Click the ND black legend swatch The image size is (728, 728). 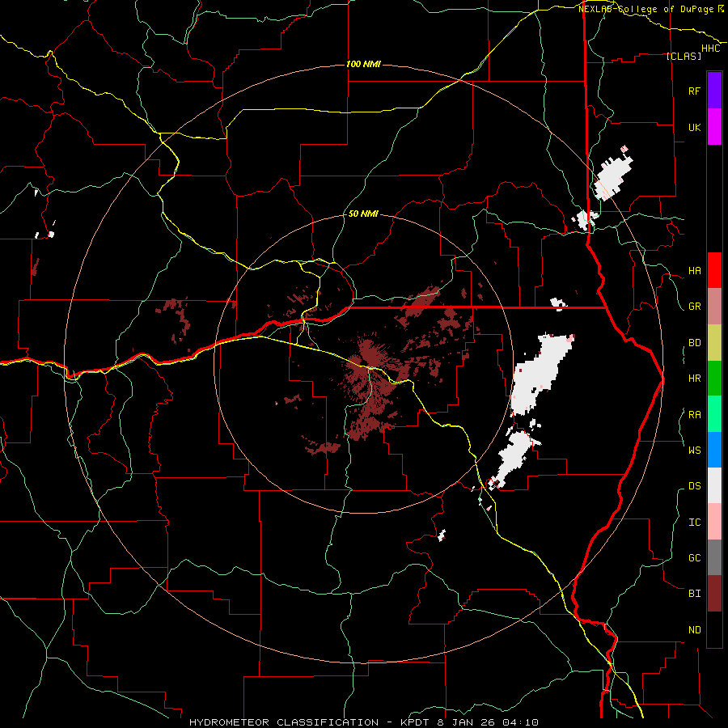714,629
